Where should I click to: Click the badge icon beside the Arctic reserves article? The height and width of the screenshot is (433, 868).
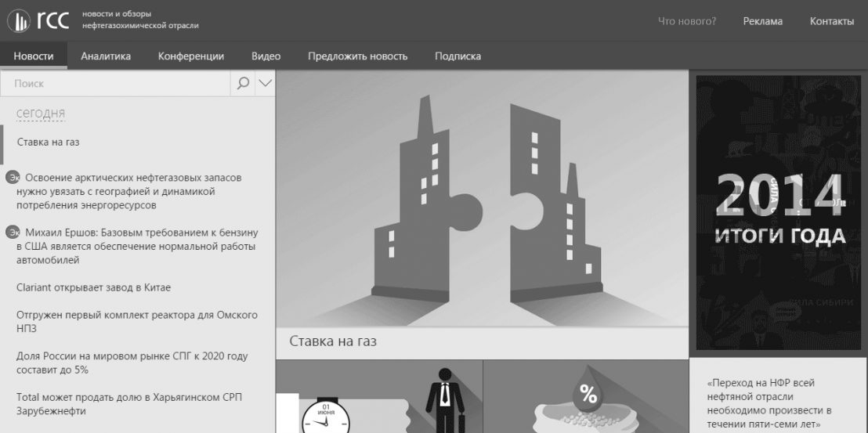13,178
